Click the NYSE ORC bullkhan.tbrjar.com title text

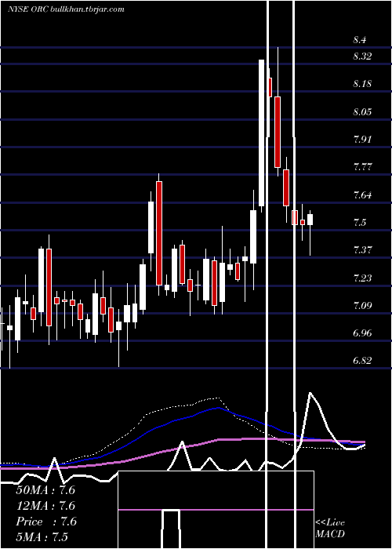click(66, 9)
